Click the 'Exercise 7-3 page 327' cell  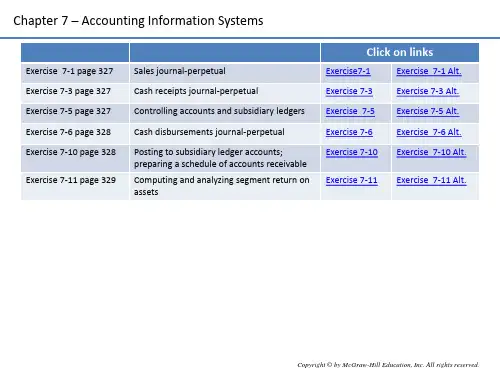point(75,93)
